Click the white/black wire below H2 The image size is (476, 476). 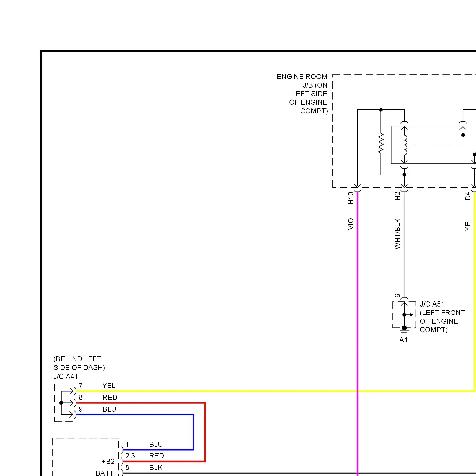click(404, 244)
